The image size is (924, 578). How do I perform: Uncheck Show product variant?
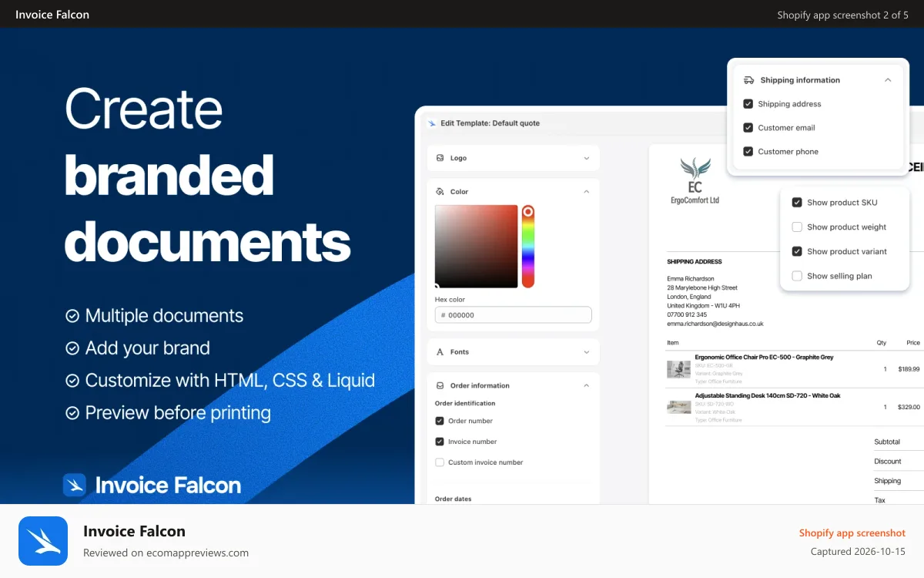click(797, 251)
